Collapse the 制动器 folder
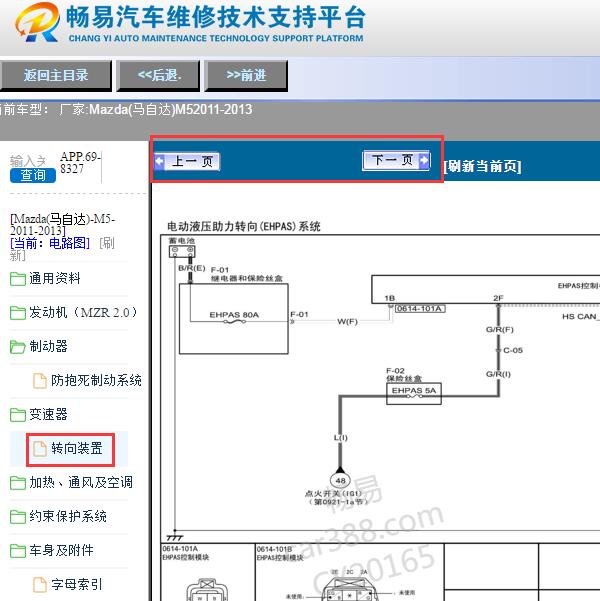The width and height of the screenshot is (600, 601). click(49, 346)
